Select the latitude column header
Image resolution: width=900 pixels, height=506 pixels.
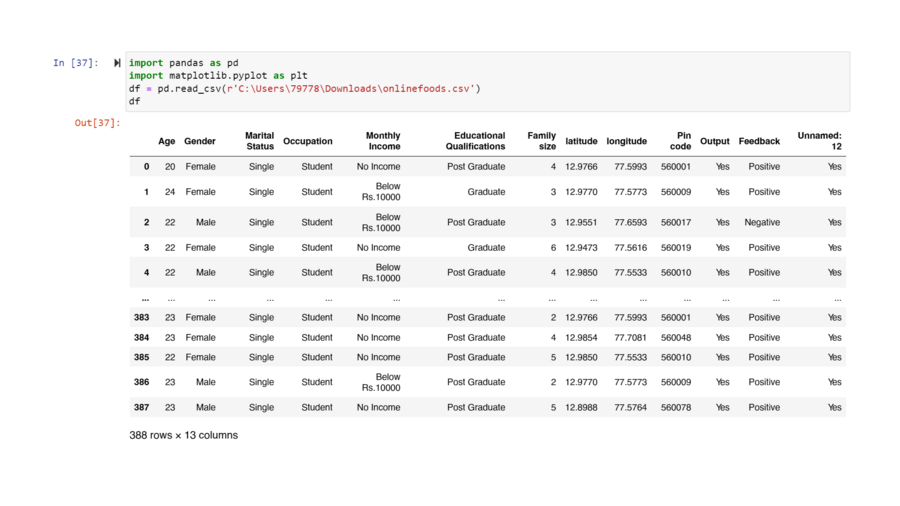581,141
